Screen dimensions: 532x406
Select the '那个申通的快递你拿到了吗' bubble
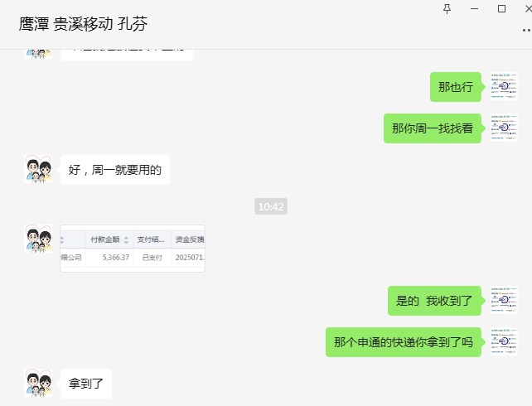click(x=404, y=342)
